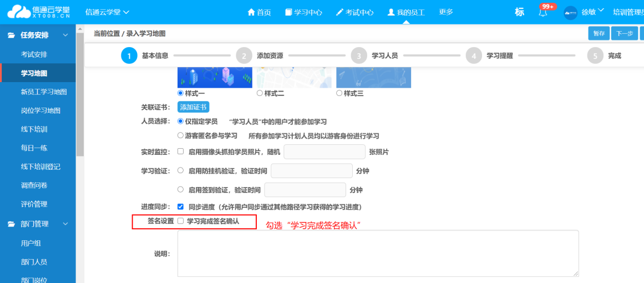
Task: Click 培训管理员 link in header
Action: (628, 12)
